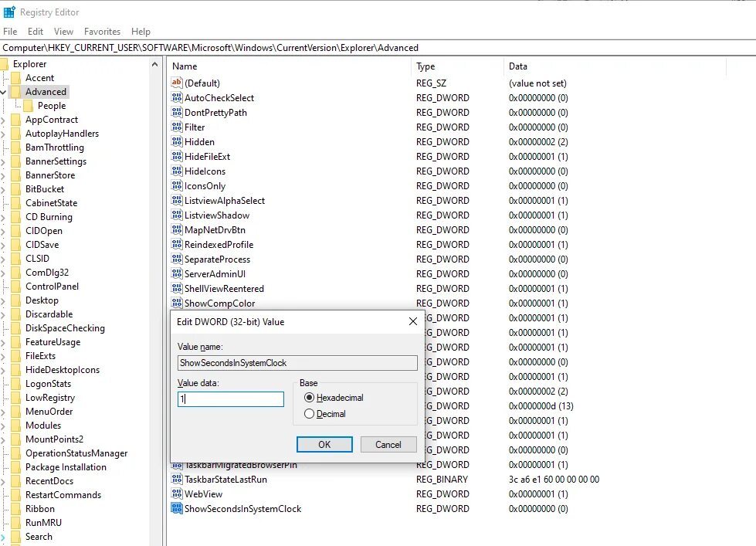Click the ShowCompColor DWORD icon
Viewport: 756px width, 546px height.
pyautogui.click(x=177, y=303)
